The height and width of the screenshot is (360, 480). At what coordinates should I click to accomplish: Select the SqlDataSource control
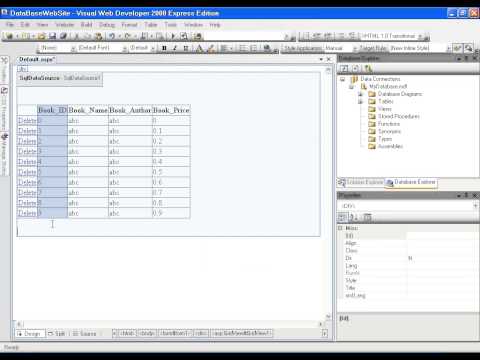pos(60,78)
